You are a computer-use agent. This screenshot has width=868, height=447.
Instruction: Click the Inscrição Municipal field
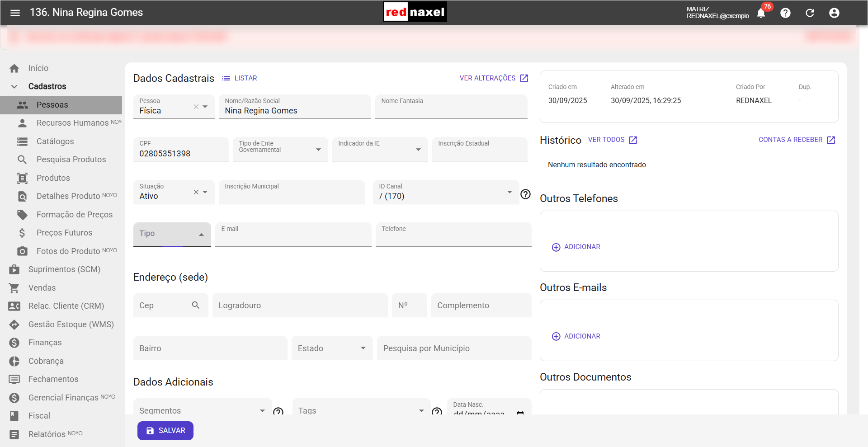click(292, 192)
